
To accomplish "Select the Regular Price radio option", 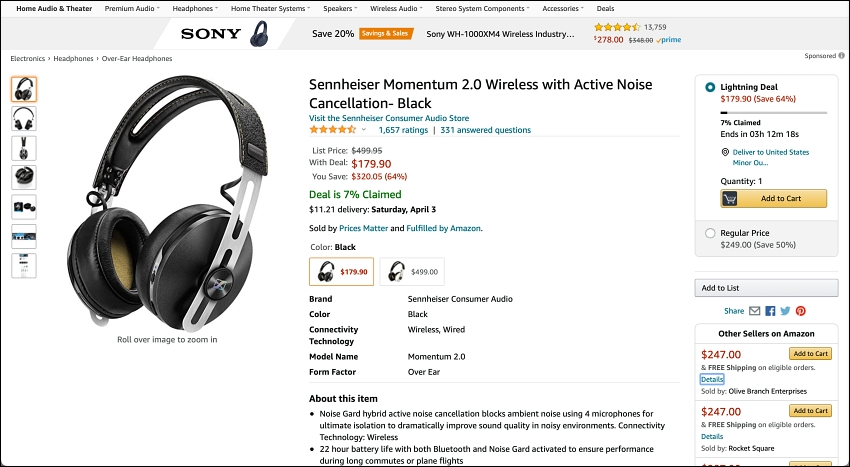I will (x=710, y=233).
